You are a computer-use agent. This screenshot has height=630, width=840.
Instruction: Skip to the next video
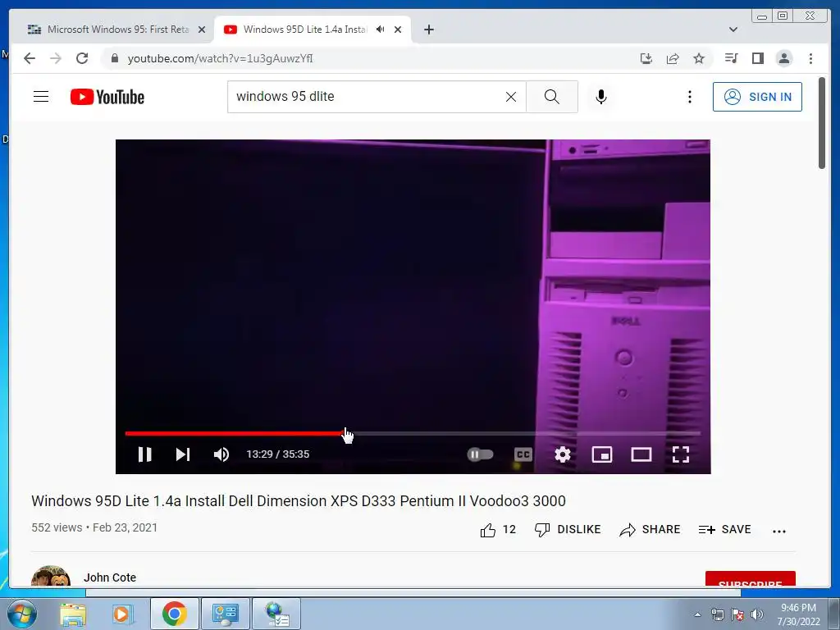(x=183, y=454)
